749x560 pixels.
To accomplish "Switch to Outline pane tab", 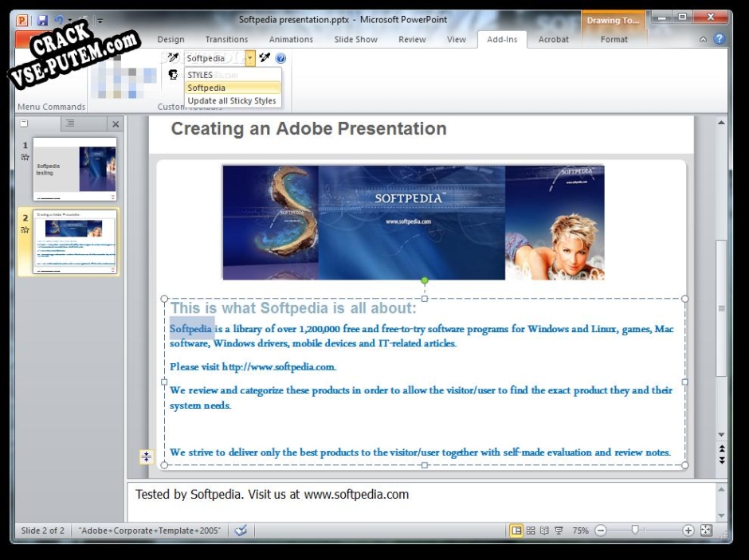I will (x=70, y=123).
